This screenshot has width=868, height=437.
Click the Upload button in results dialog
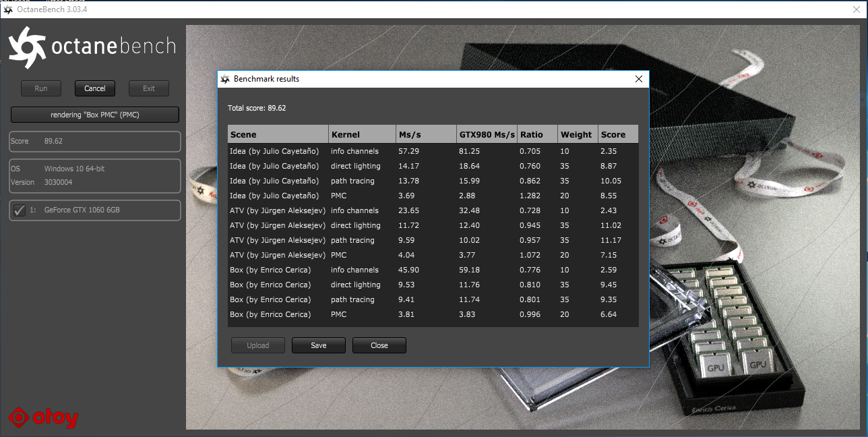(258, 345)
